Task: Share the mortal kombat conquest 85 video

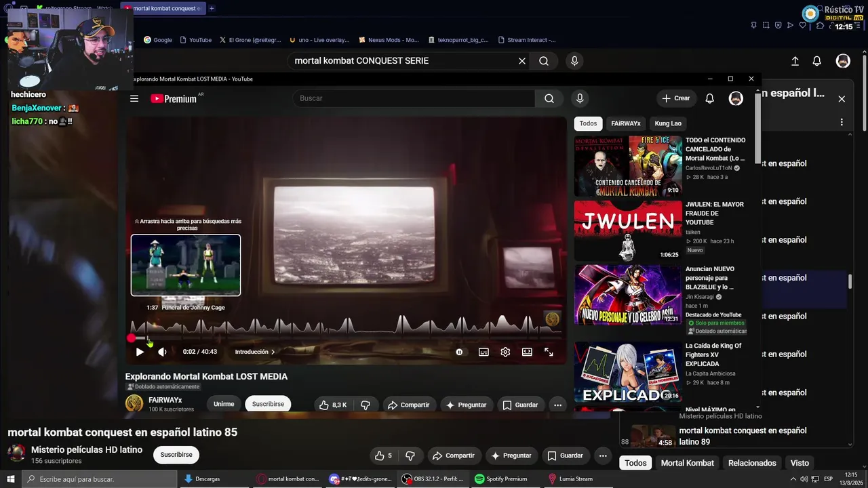Action: (453, 456)
